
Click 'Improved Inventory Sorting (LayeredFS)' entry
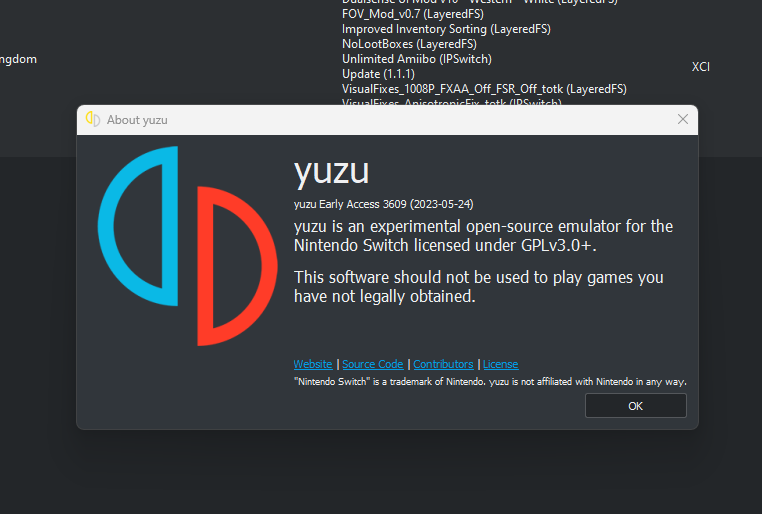(x=446, y=29)
